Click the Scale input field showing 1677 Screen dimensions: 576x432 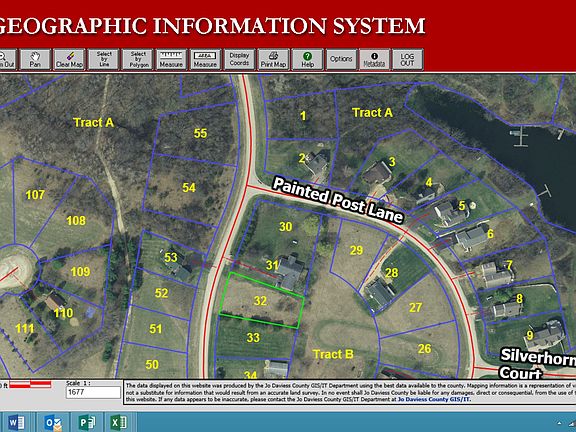[x=93, y=392]
